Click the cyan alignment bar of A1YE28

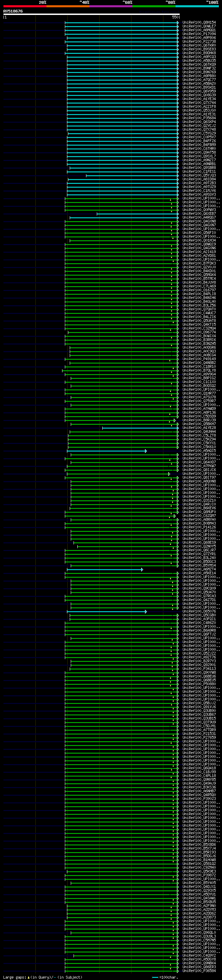pos(140,428)
